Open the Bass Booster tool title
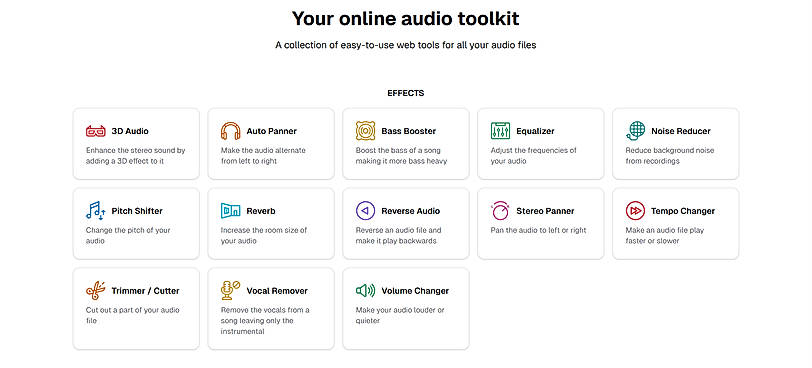The image size is (812, 368). 409,131
